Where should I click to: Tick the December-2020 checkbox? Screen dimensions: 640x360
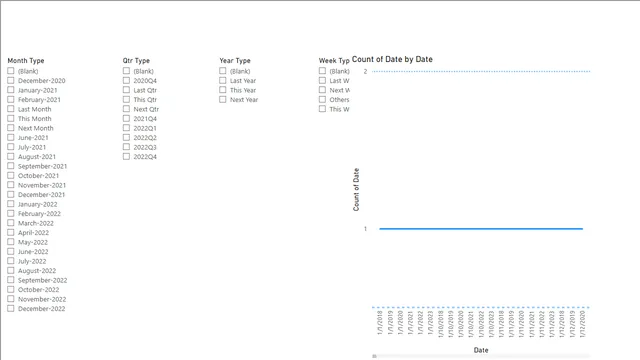click(11, 80)
